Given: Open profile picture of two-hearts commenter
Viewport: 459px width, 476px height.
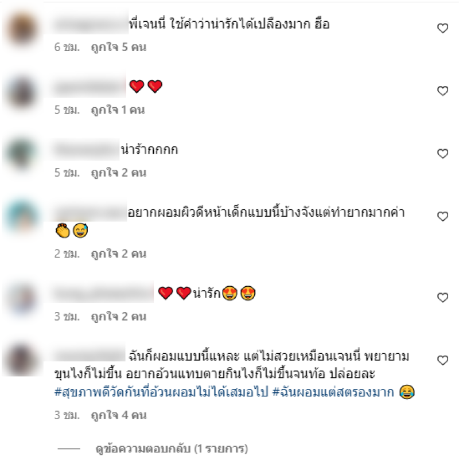Looking at the screenshot, I should (x=22, y=91).
